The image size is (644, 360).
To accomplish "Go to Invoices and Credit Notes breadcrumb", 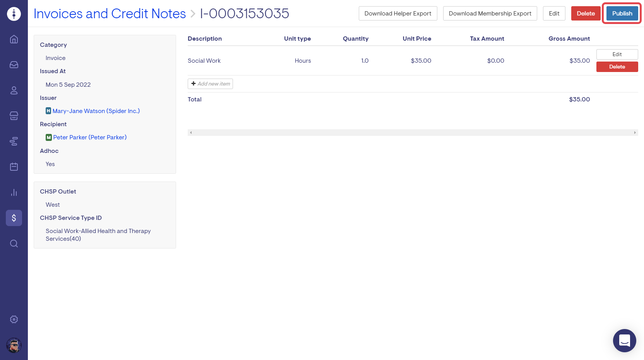I will click(x=110, y=14).
